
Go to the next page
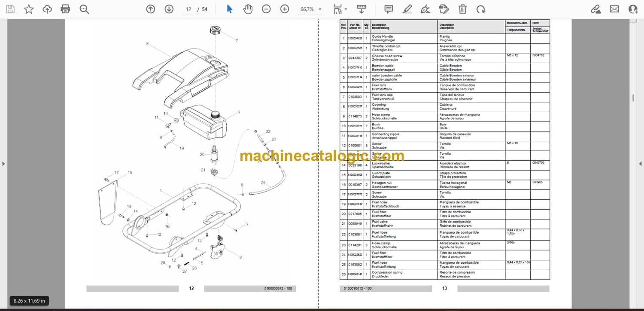point(169,9)
